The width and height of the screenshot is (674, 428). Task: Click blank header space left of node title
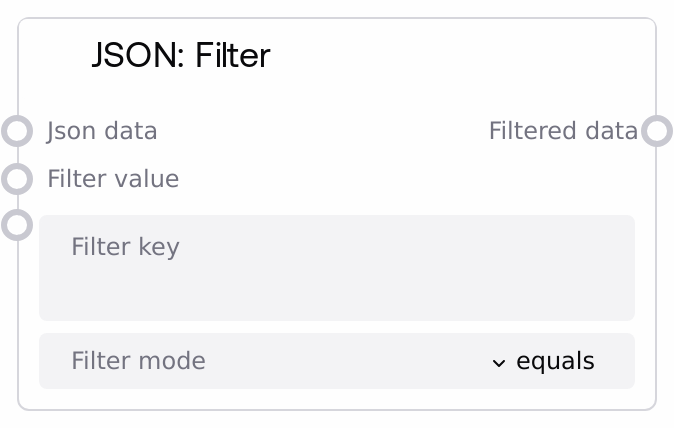pyautogui.click(x=55, y=55)
